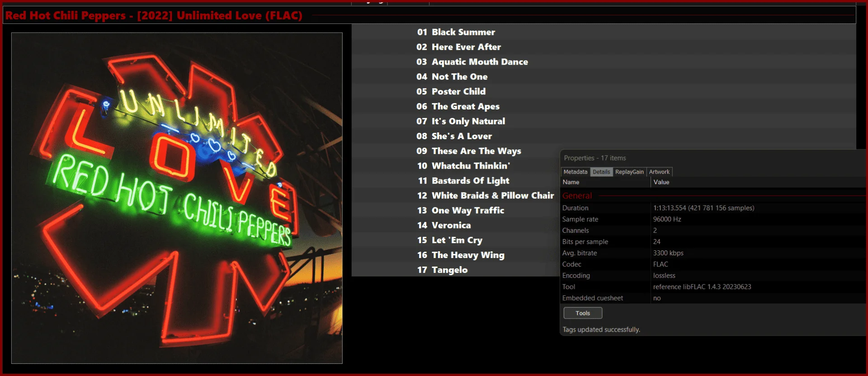Click the 3300 kbps bitrate value
The height and width of the screenshot is (376, 868).
click(x=668, y=253)
